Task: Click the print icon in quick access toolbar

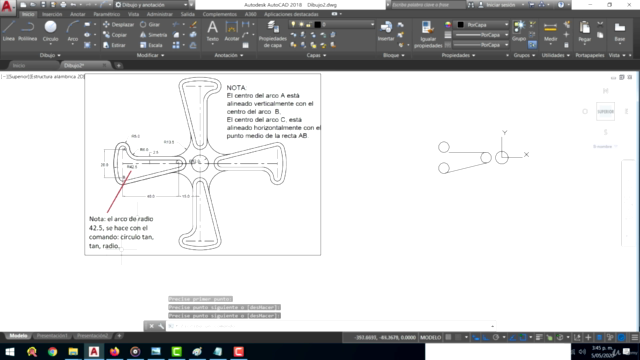Action: coord(63,4)
